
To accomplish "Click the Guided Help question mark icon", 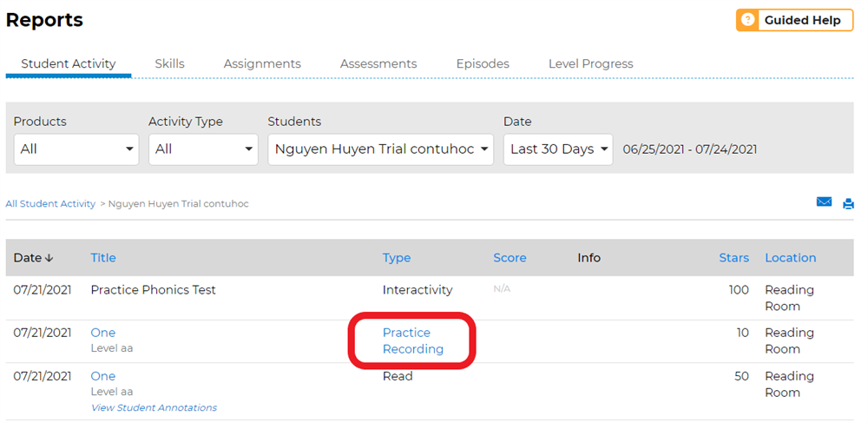I will pyautogui.click(x=747, y=20).
